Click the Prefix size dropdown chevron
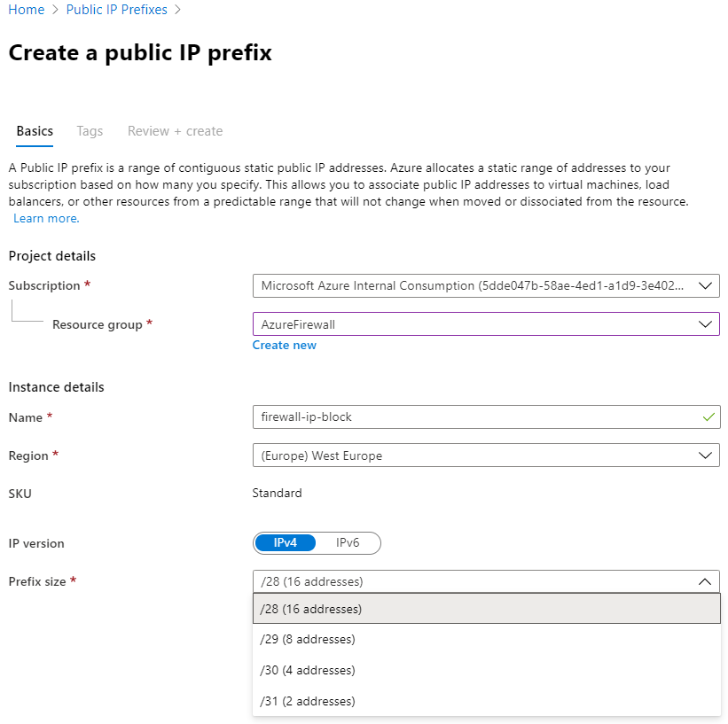This screenshot has width=728, height=724. pyautogui.click(x=707, y=580)
